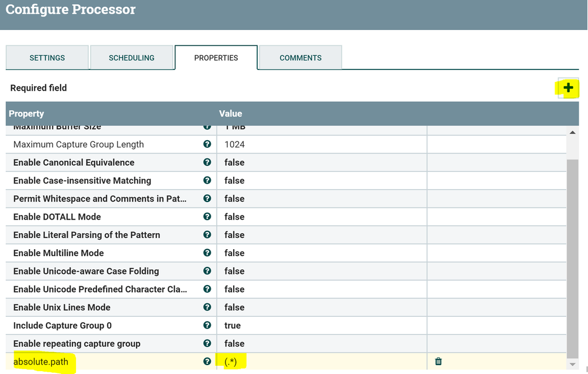View help tooltip for Enable DOTALL Mode
The image size is (588, 374).
click(x=207, y=217)
